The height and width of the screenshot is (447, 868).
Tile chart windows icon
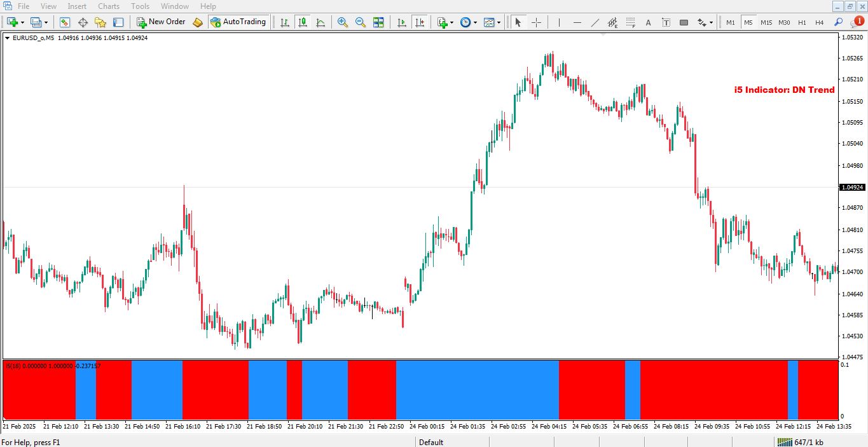(x=378, y=22)
